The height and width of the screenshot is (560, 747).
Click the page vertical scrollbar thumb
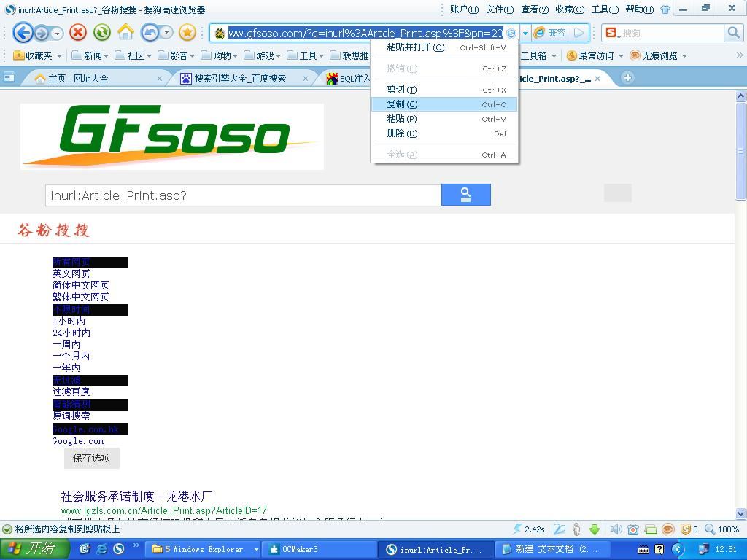pos(740,151)
